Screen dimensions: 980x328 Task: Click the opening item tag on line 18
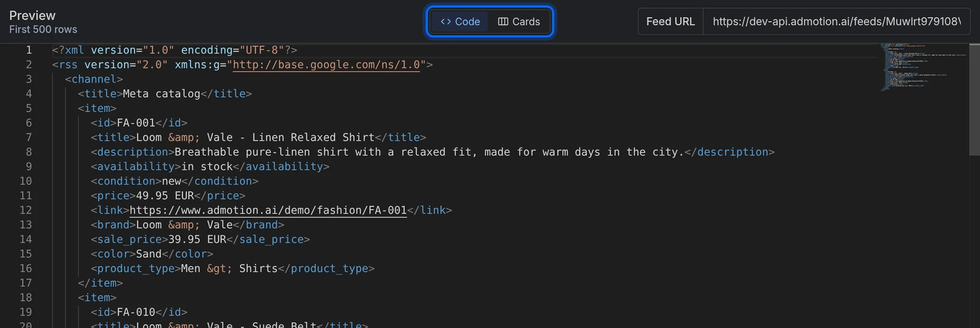tap(97, 297)
